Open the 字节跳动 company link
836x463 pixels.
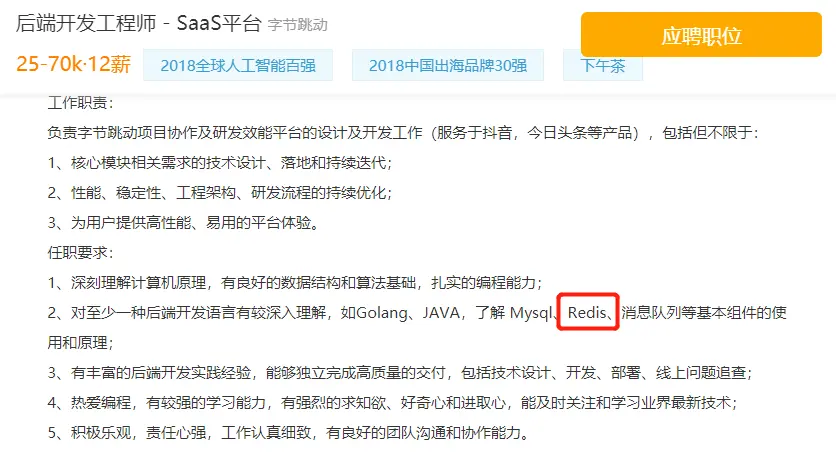coord(298,25)
